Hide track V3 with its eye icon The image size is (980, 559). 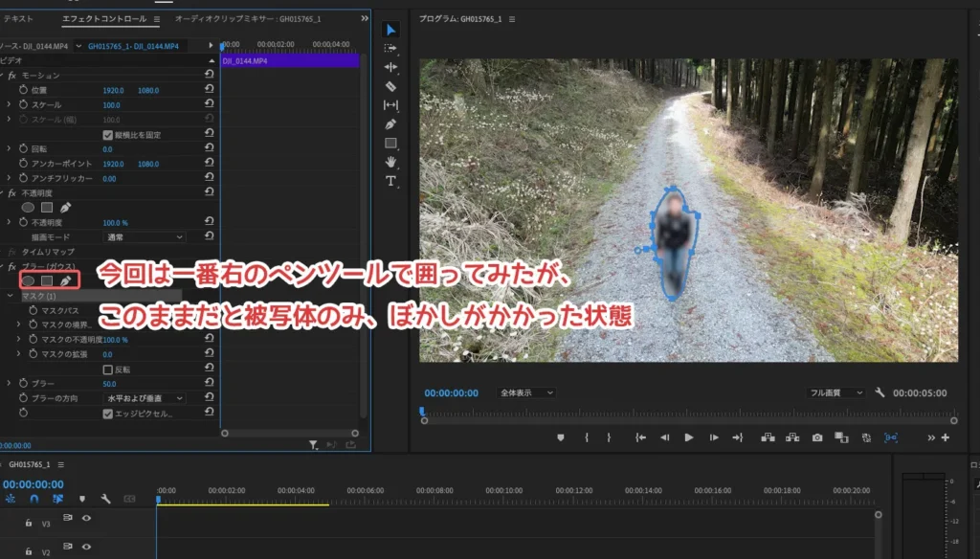[x=86, y=518]
